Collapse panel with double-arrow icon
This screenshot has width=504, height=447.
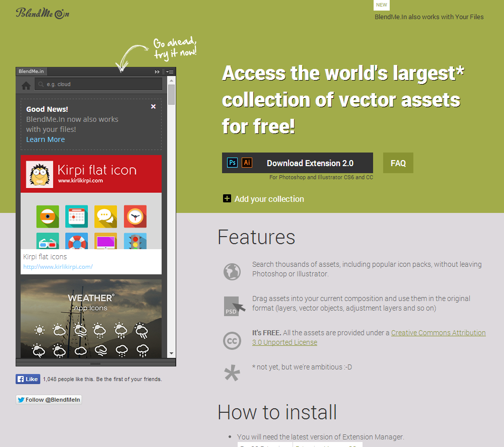coord(157,71)
